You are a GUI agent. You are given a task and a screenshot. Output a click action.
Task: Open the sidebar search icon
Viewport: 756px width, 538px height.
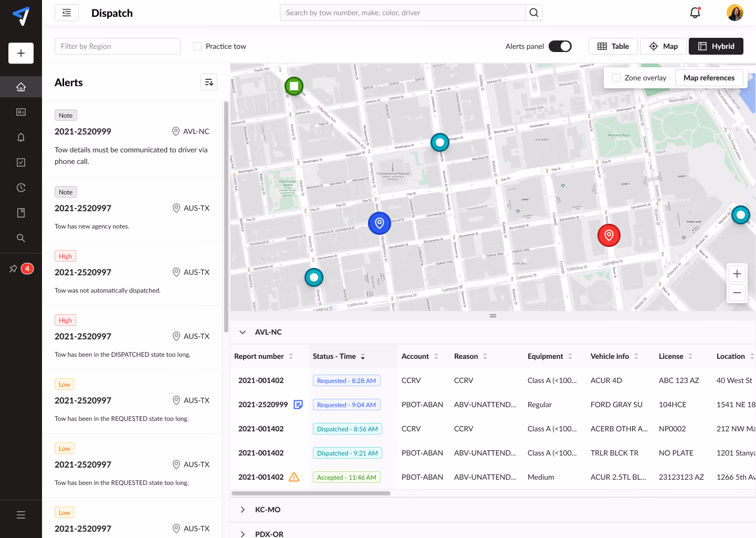click(x=21, y=238)
